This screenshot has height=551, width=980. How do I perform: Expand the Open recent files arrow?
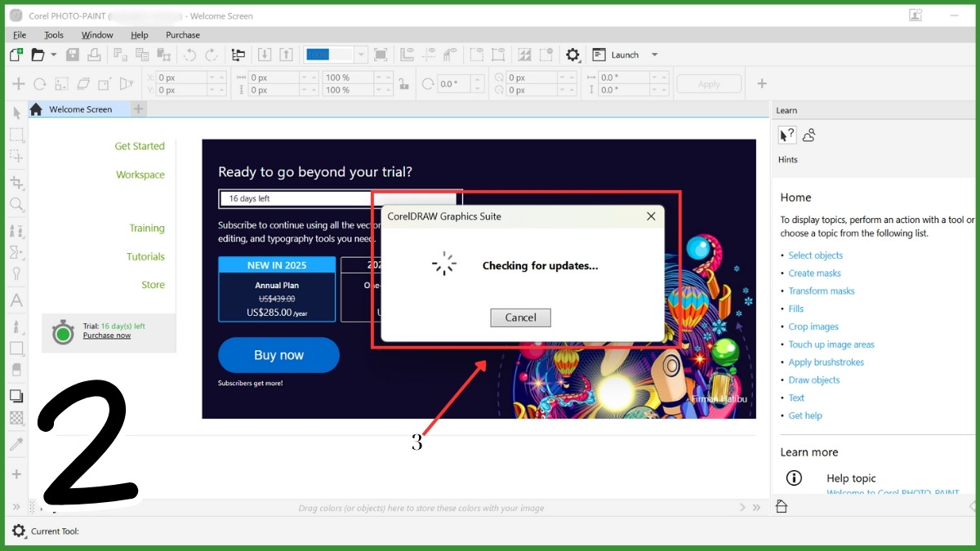(x=54, y=55)
